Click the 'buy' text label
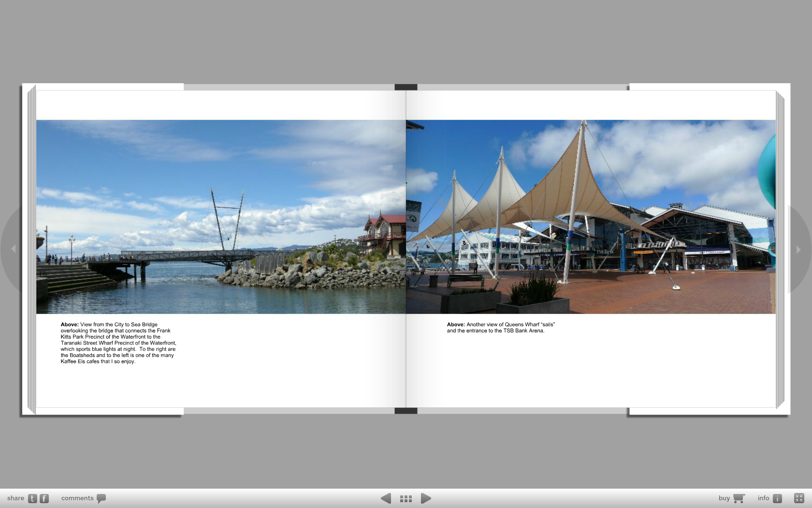The height and width of the screenshot is (508, 812). tap(724, 498)
